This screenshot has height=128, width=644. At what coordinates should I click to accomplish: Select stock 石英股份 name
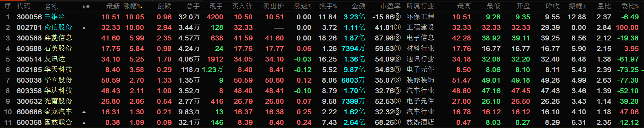[58, 48]
